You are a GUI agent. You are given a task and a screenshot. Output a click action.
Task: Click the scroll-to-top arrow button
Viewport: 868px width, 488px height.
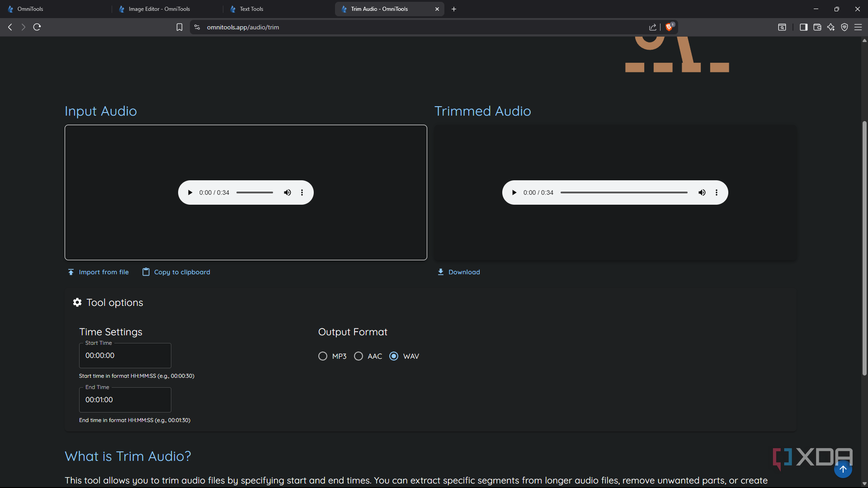pyautogui.click(x=843, y=469)
